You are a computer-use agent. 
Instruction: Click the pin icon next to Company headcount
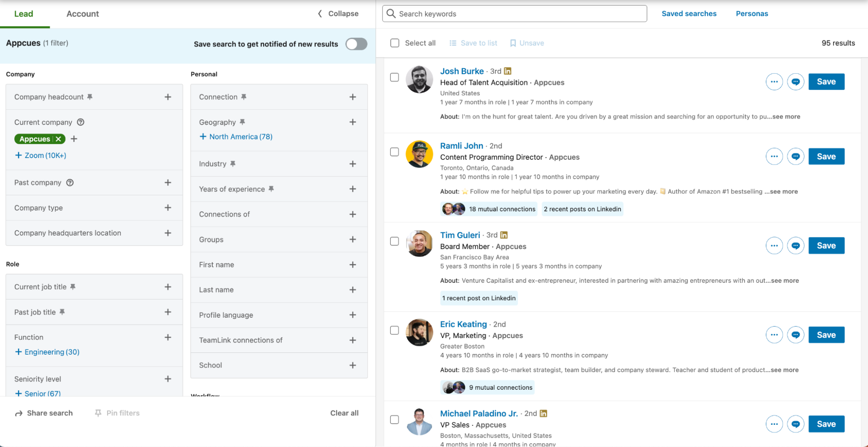[90, 97]
